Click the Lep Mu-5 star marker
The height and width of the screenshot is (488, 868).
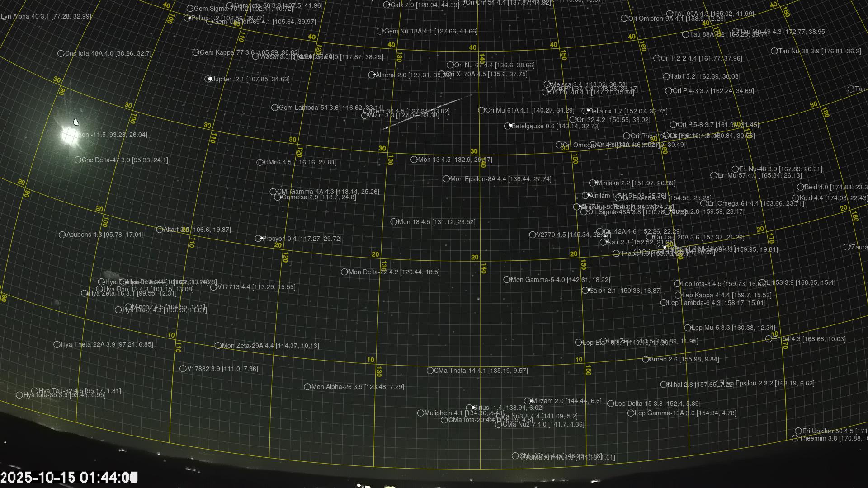click(688, 328)
